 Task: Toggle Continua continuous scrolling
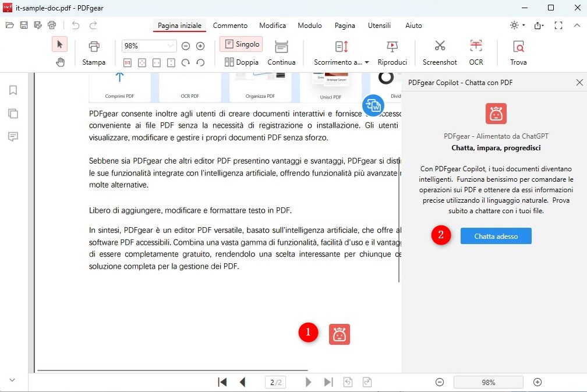point(281,53)
